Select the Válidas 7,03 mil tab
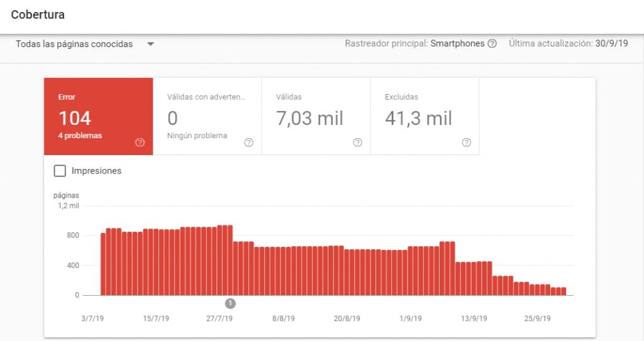The width and height of the screenshot is (644, 341). pos(316,116)
